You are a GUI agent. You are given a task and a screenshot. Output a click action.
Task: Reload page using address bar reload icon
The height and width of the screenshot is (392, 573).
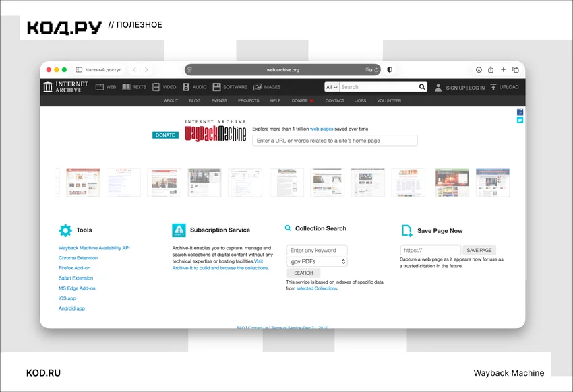coord(376,70)
